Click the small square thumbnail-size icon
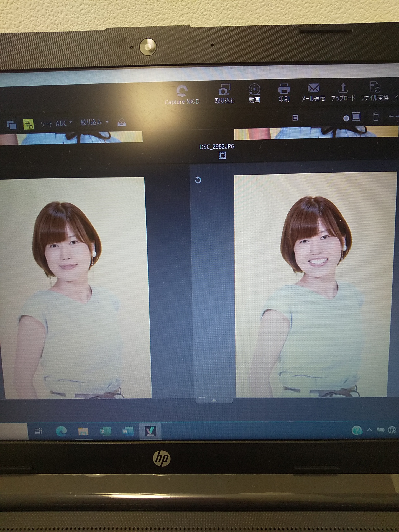Viewport: 399px width, 532px height. point(295,118)
